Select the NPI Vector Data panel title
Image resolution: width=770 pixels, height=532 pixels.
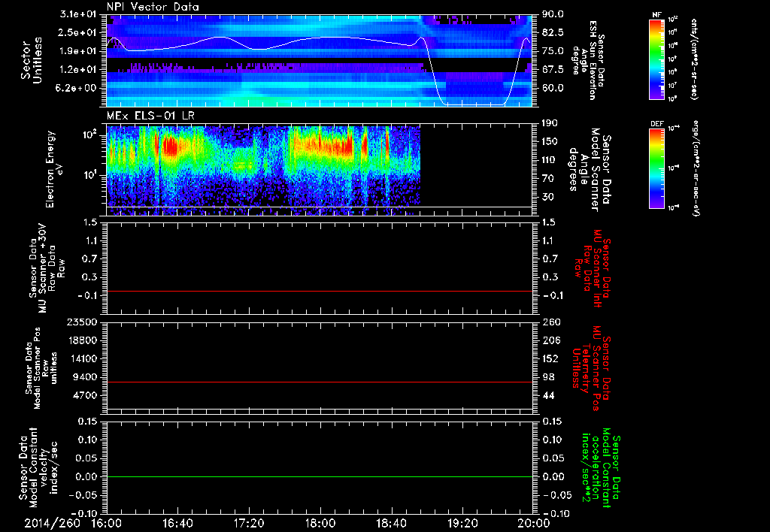click(153, 7)
